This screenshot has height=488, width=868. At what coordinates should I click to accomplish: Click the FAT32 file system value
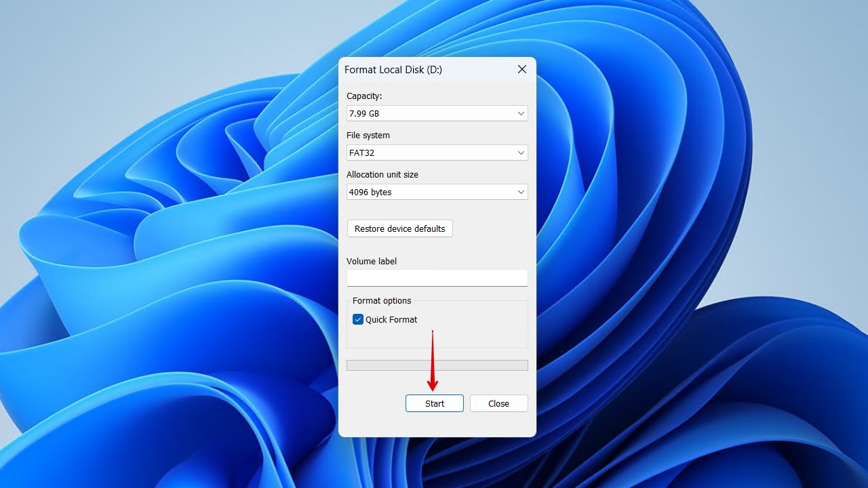361,153
